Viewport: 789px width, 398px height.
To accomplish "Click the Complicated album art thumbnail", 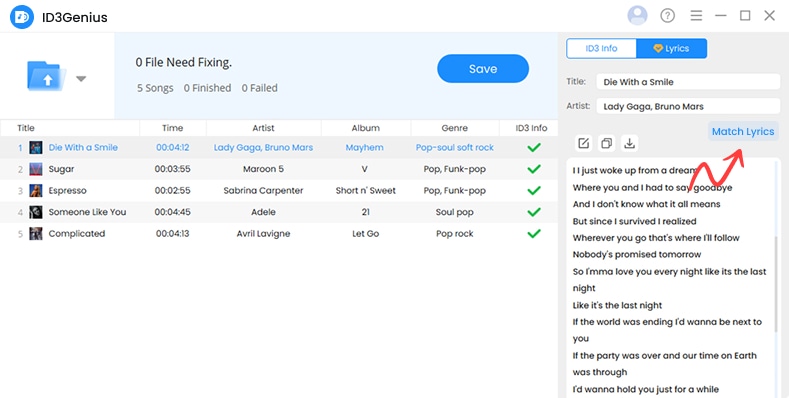I will [x=36, y=233].
